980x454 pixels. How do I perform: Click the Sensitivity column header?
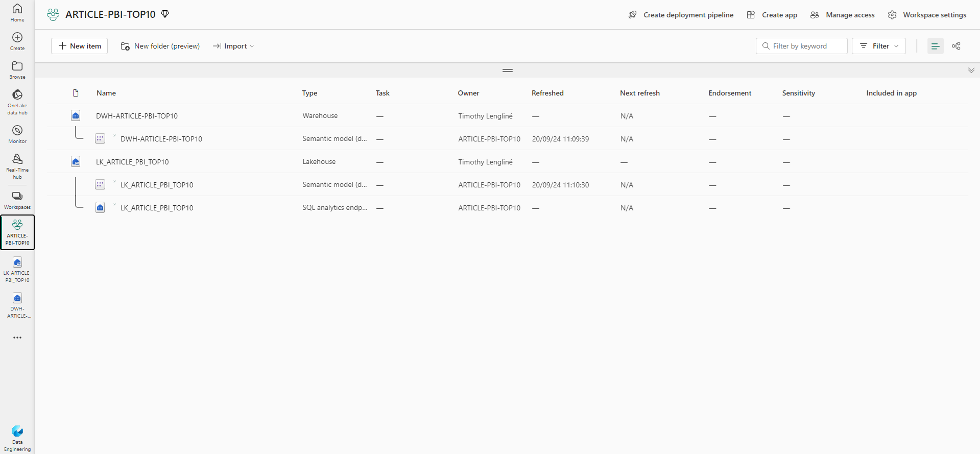799,93
